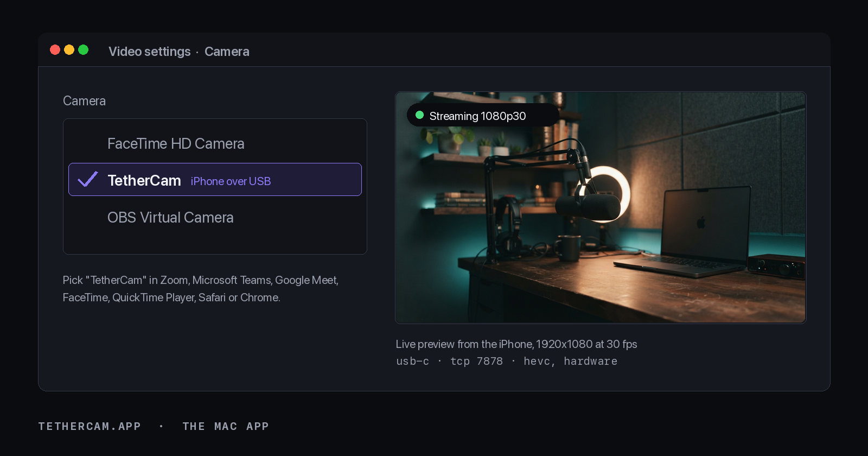Click the Video settings title text

point(150,52)
